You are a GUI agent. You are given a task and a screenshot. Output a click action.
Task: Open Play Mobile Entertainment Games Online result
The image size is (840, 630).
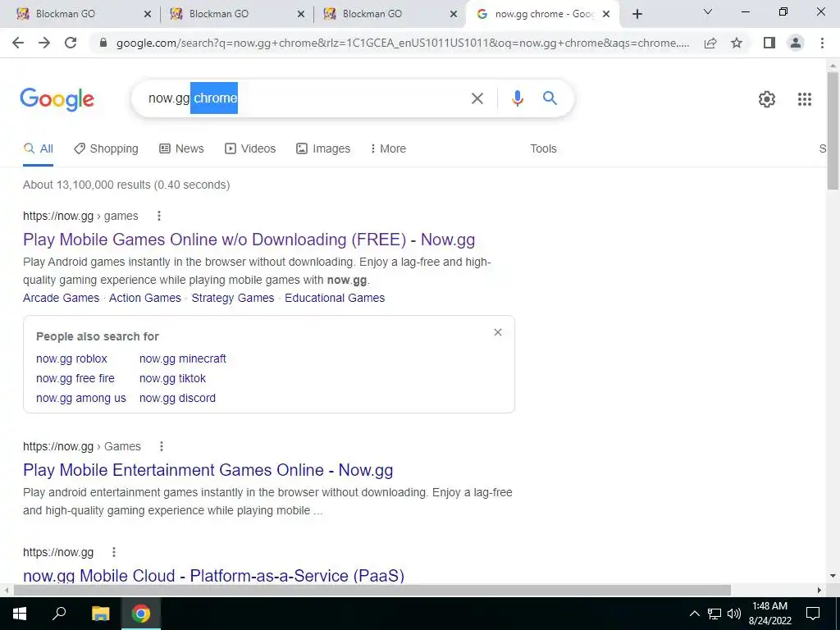pyautogui.click(x=208, y=470)
